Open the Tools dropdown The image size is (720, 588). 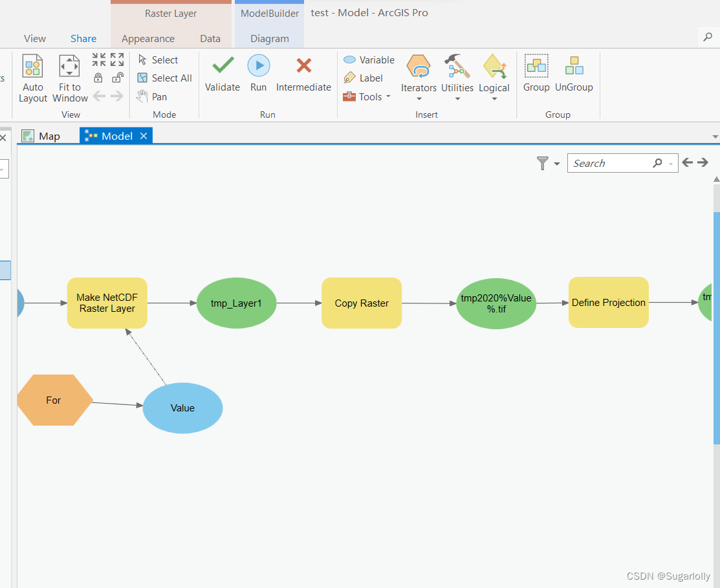[367, 96]
